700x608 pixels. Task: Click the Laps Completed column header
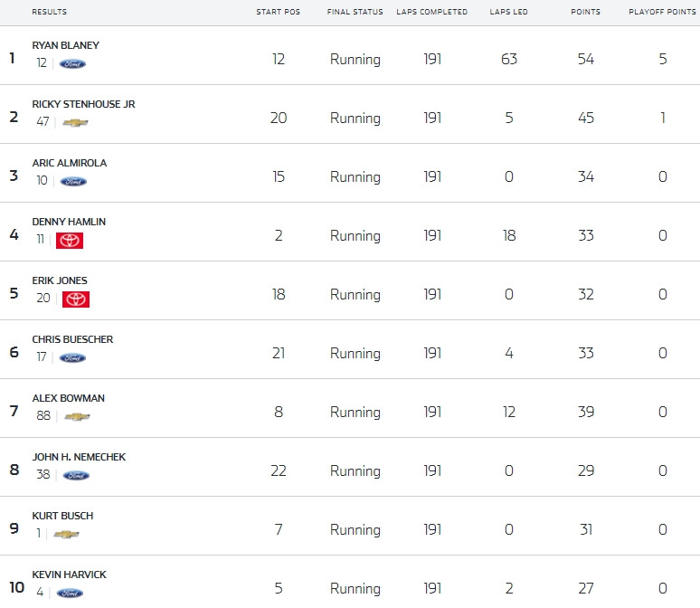431,12
